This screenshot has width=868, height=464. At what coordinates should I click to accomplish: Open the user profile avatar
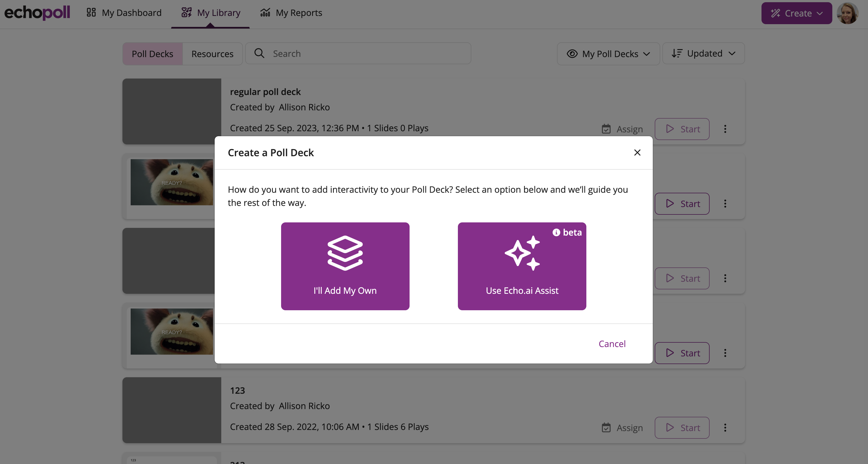pyautogui.click(x=847, y=13)
